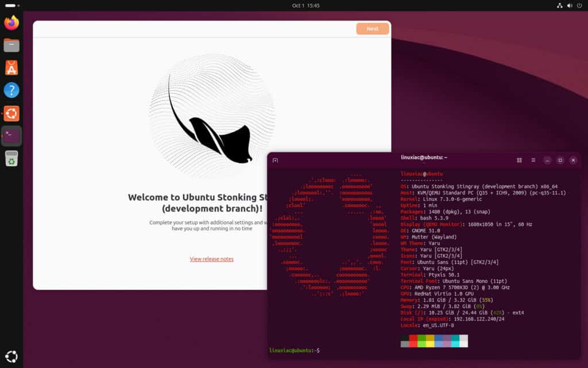Click the Next button in welcome window
Screen dimensions: 588x368
tap(372, 29)
